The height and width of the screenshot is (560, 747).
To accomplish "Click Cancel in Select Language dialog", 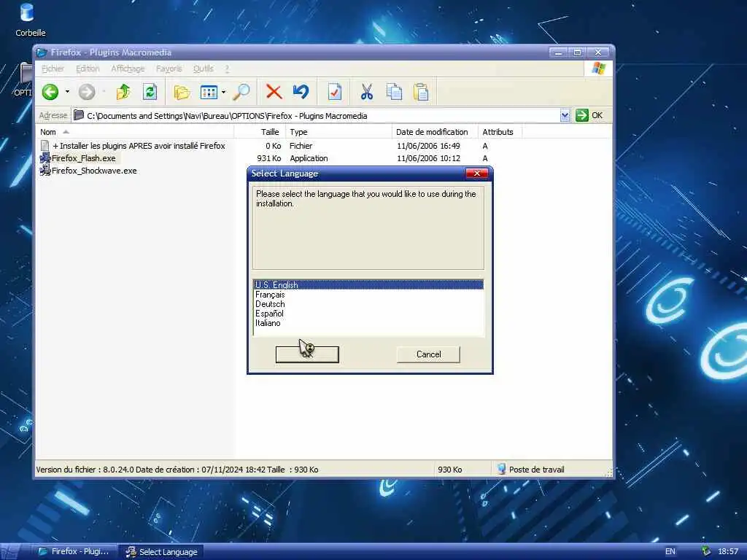I will click(x=429, y=354).
